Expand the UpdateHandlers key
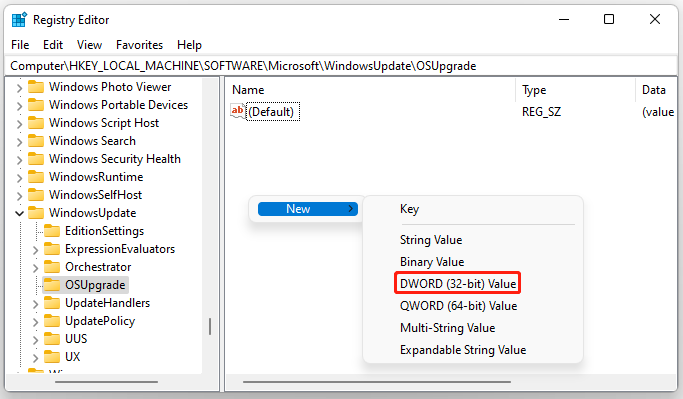The image size is (683, 399). 36,304
